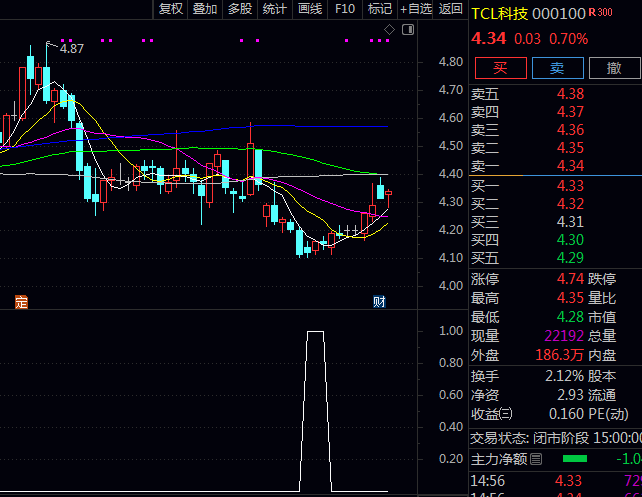The width and height of the screenshot is (642, 497).
Task: Open the list icon beside 主力净额
Action: [536, 459]
